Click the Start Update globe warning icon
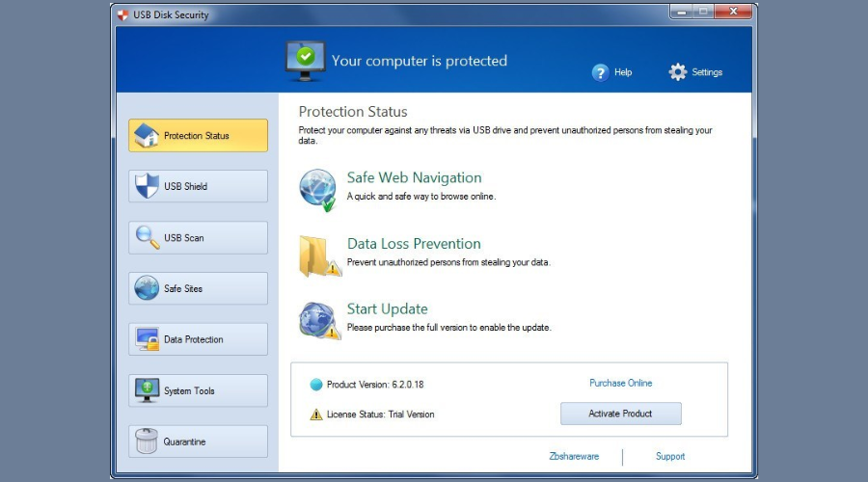 (x=319, y=320)
